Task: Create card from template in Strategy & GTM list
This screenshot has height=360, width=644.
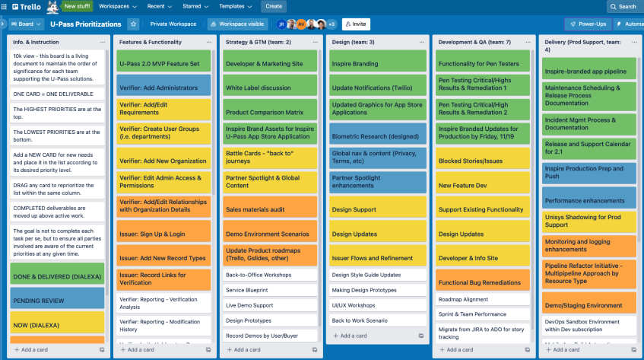Action: pos(315,350)
